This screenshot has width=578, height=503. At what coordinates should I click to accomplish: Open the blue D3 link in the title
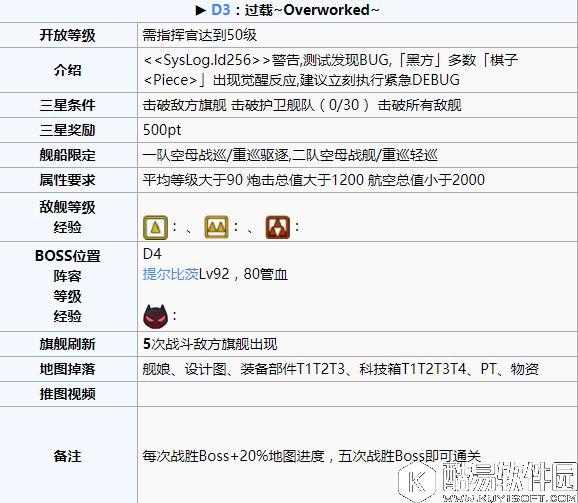221,10
